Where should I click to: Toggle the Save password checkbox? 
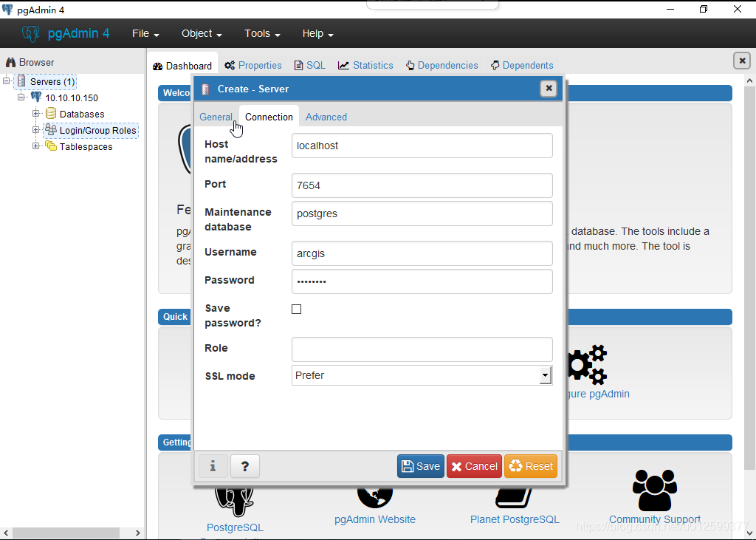pos(297,309)
